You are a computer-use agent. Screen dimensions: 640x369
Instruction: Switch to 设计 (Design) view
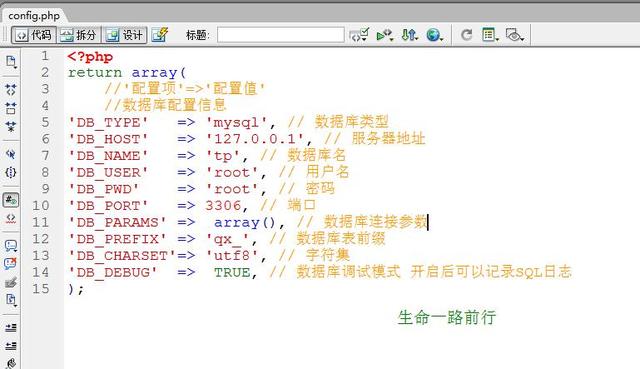point(124,35)
